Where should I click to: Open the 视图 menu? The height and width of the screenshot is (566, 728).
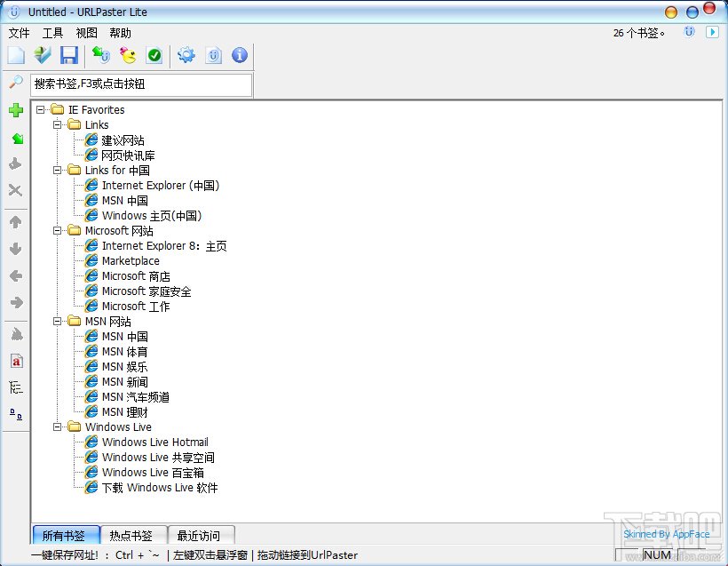[86, 33]
